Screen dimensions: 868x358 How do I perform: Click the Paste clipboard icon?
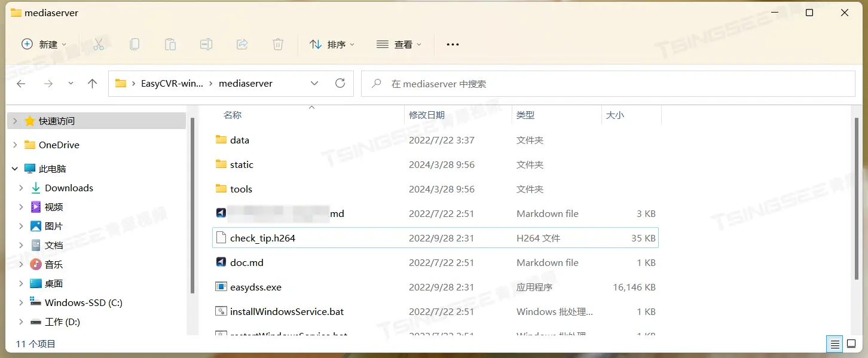tap(170, 44)
